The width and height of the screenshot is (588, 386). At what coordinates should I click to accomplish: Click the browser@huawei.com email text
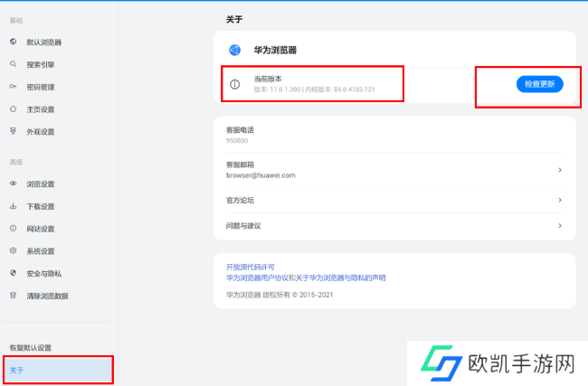click(261, 175)
